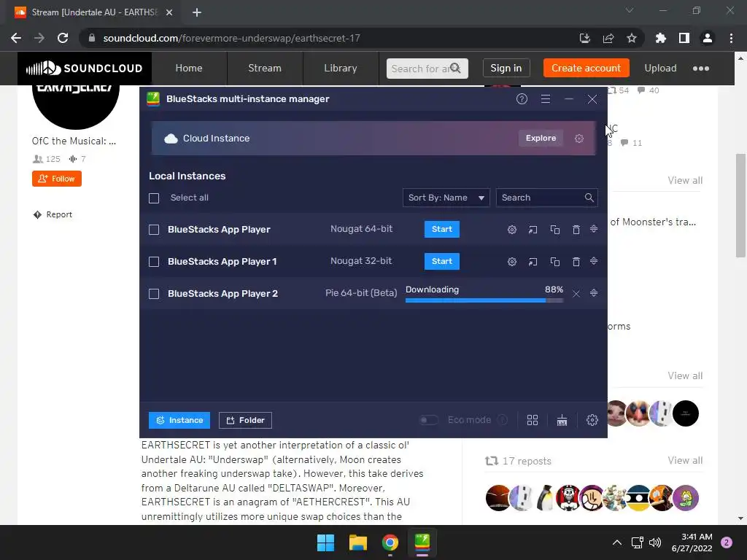The width and height of the screenshot is (747, 560).
Task: Create new Instance button
Action: (x=179, y=420)
